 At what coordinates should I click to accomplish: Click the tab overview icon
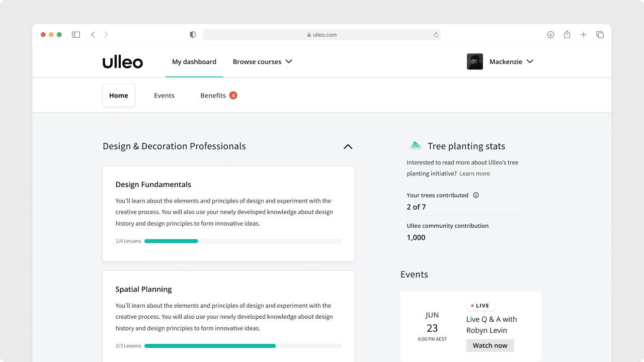600,34
